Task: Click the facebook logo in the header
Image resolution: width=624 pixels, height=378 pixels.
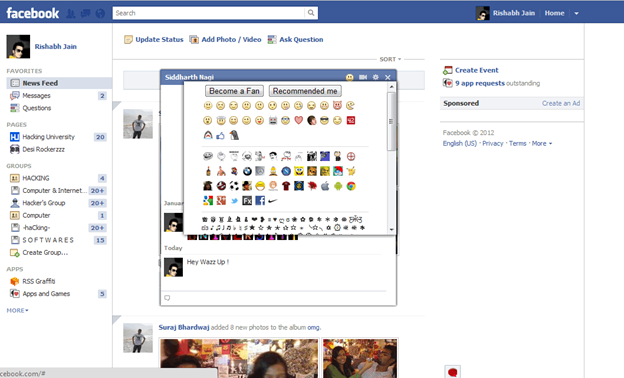Action: pos(33,13)
